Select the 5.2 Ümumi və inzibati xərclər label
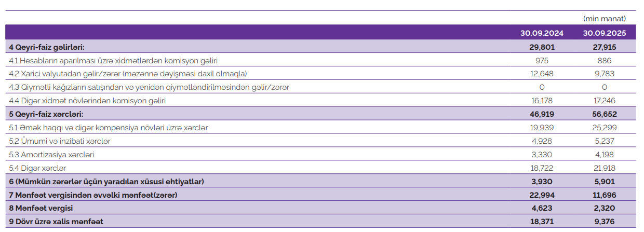This screenshot has width=644, height=232. tap(60, 141)
